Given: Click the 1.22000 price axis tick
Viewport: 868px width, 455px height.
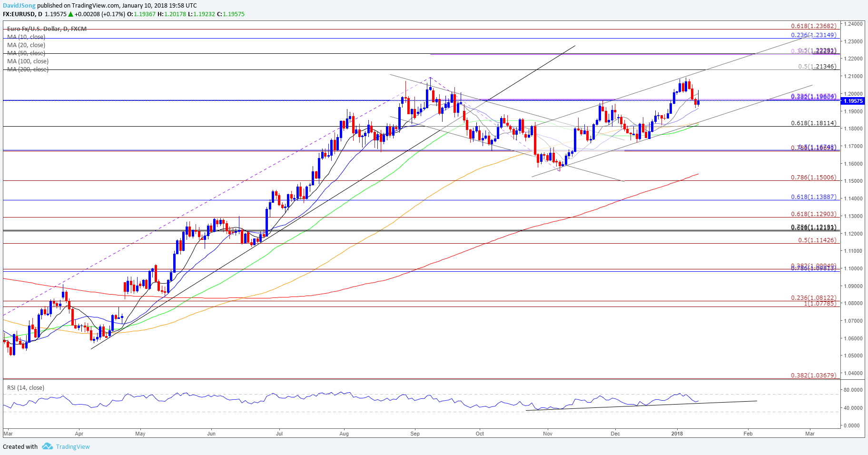Looking at the screenshot, I should coord(854,59).
